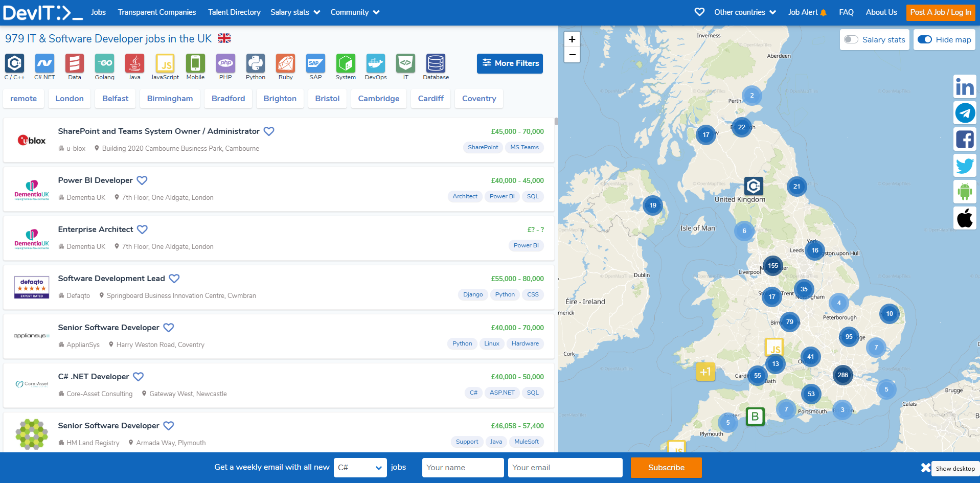
Task: Click the SharePoint skill tag
Action: pyautogui.click(x=483, y=147)
